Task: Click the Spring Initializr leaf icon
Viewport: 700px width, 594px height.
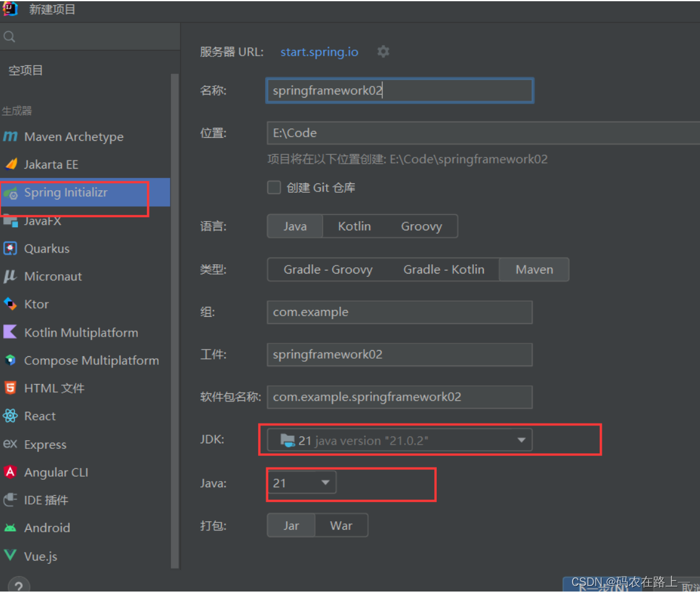Action: click(x=11, y=193)
